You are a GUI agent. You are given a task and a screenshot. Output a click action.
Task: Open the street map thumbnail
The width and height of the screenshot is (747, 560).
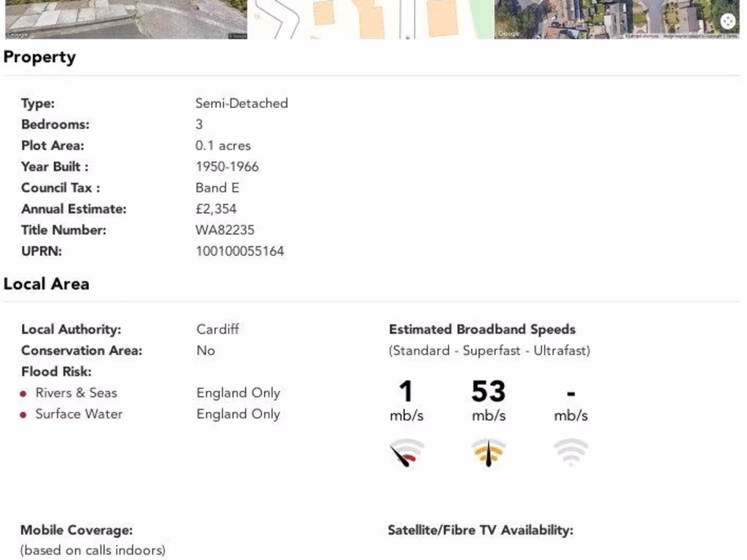pos(371,19)
